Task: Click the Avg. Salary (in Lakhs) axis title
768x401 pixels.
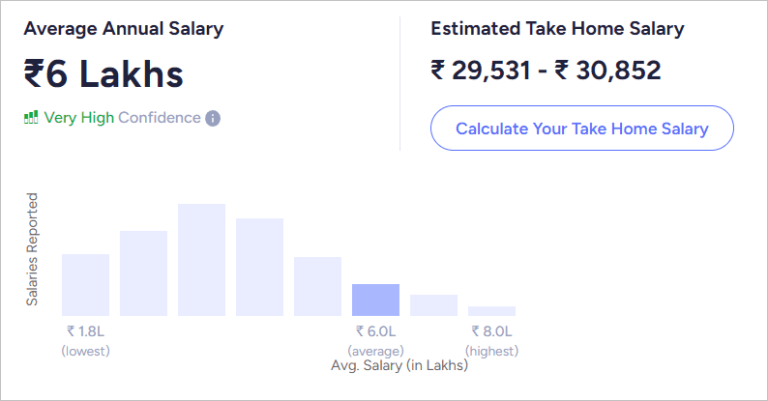Action: (x=399, y=365)
